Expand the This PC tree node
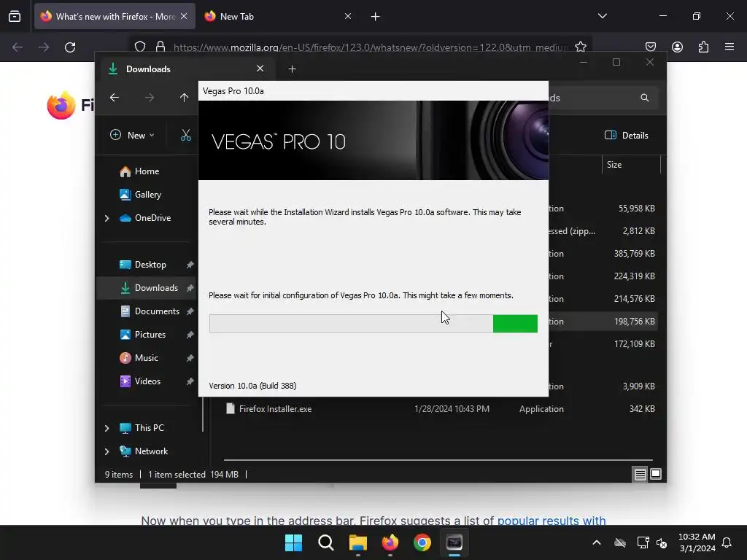 (107, 428)
